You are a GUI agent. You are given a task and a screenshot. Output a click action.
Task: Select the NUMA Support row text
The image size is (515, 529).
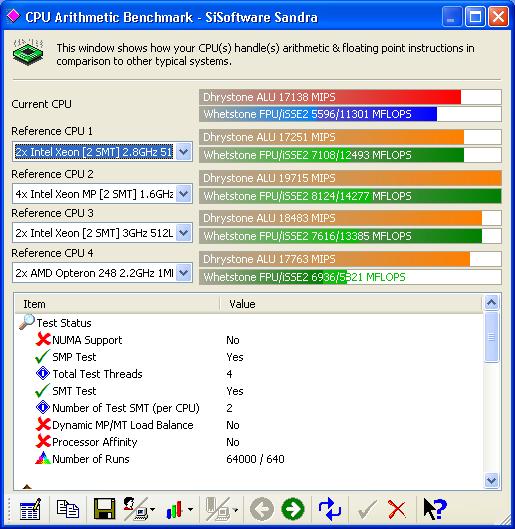(87, 340)
